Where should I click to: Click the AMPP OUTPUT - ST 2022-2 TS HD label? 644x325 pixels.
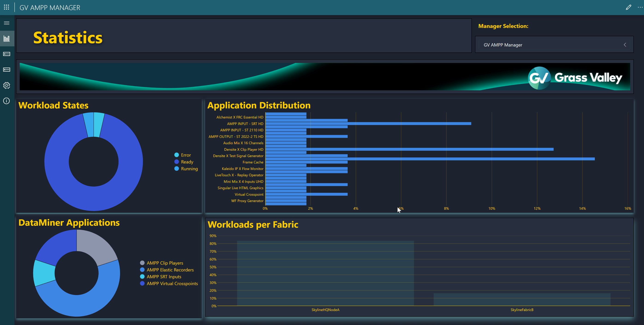pos(236,136)
